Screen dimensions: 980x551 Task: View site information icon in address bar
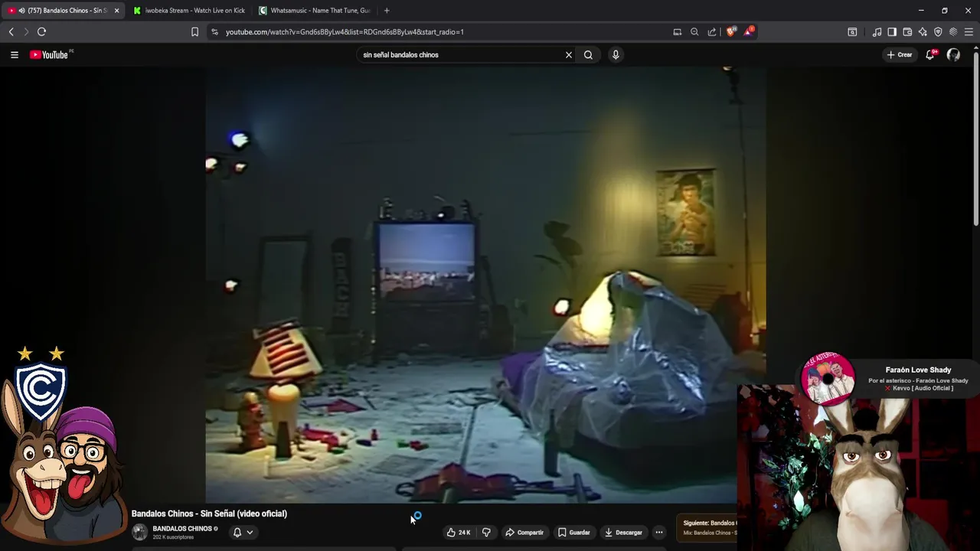[x=214, y=31]
